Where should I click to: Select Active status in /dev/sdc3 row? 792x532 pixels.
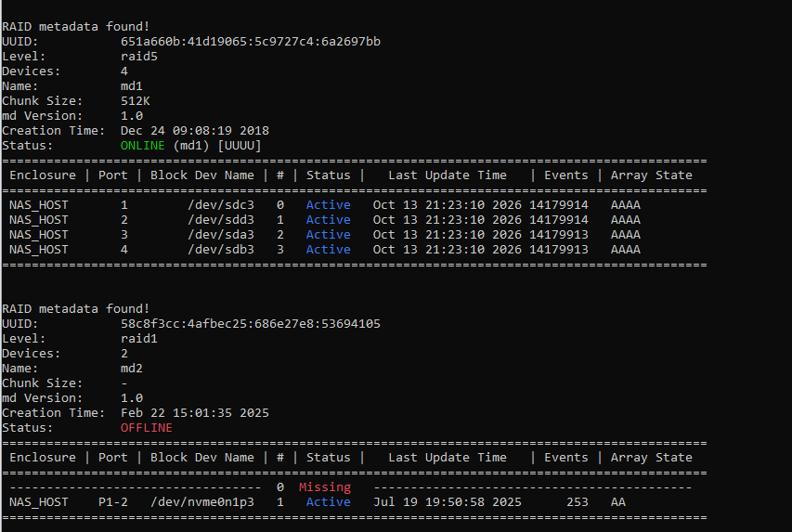coord(329,204)
